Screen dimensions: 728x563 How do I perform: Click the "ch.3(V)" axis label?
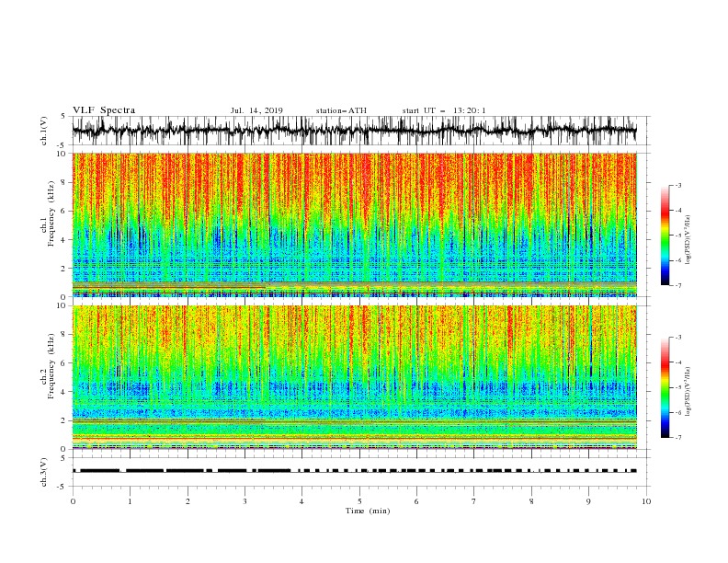pos(44,472)
